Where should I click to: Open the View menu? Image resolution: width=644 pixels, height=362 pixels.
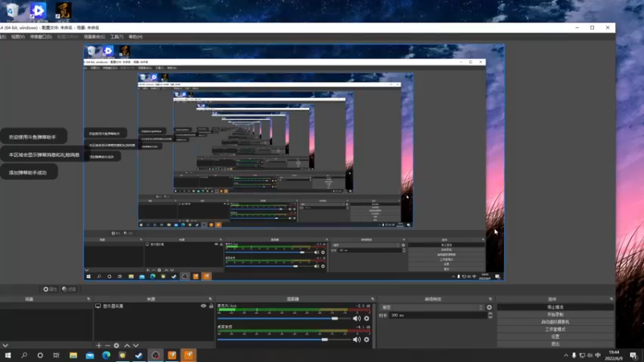coord(18,36)
